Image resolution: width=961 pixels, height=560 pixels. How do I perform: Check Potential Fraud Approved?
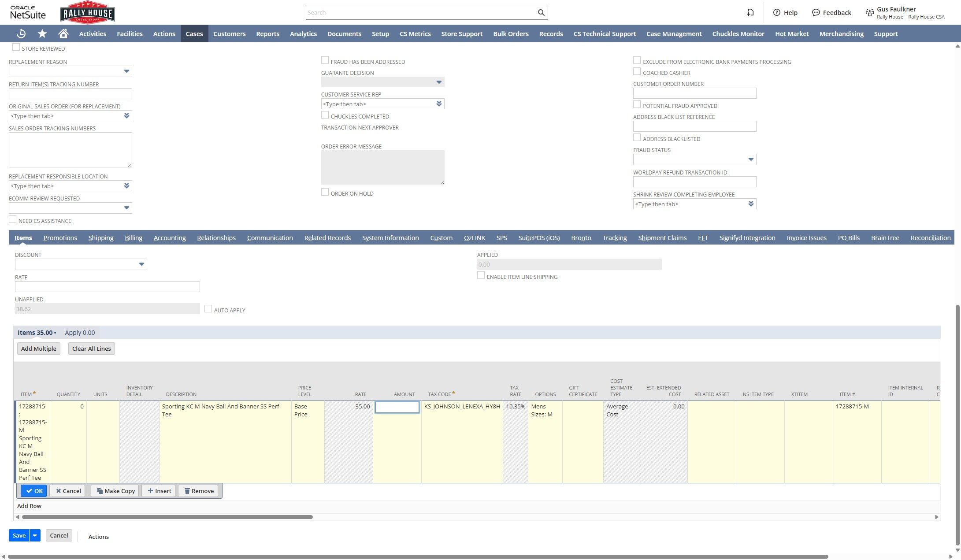pyautogui.click(x=637, y=104)
